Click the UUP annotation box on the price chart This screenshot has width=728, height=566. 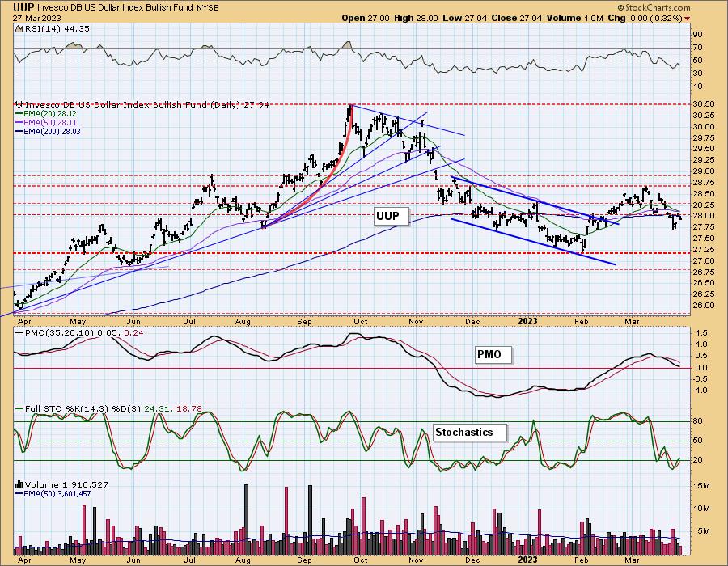click(392, 216)
